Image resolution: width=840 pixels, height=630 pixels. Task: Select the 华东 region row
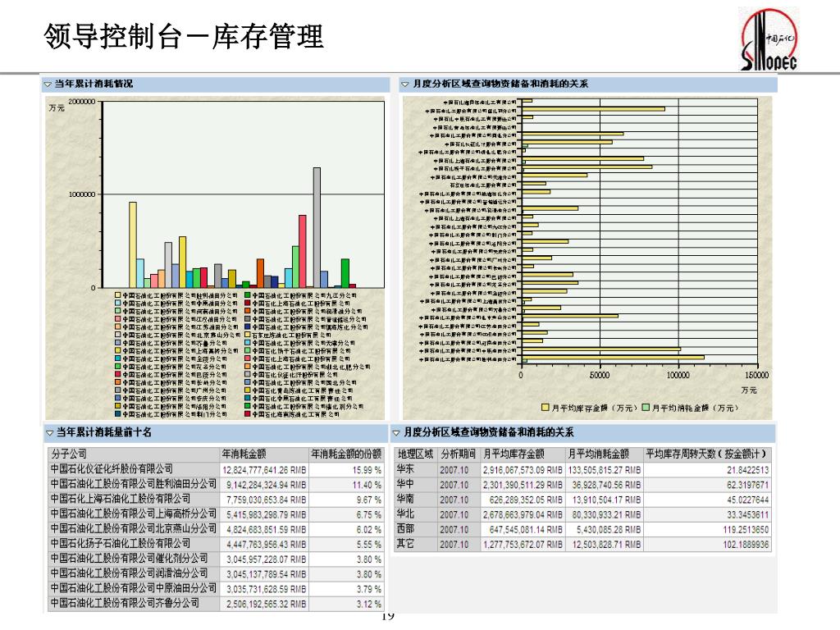tap(584, 470)
